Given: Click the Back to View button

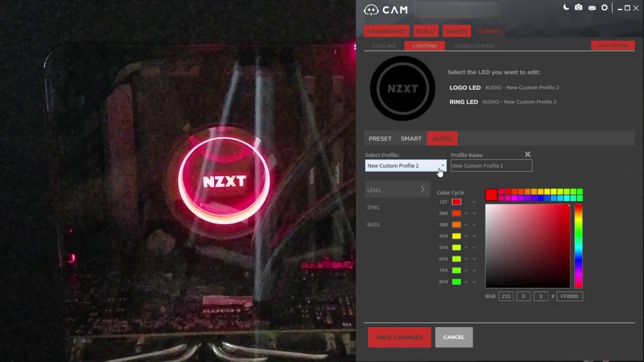Looking at the screenshot, I should click(613, 46).
